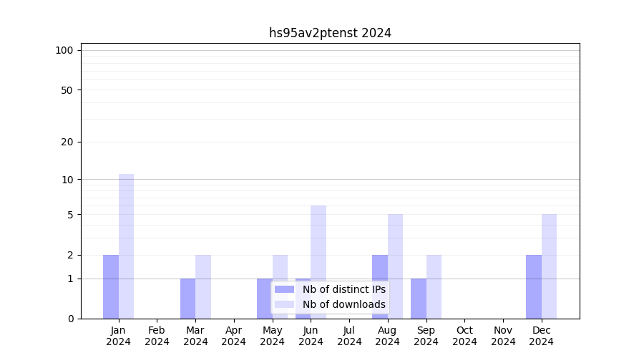Select the August downloads bar
This screenshot has width=644, height=358.
(395, 266)
